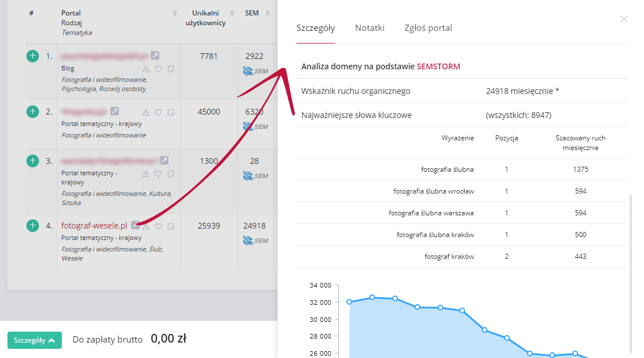Screen dimensions: 644x358
Task: Click the "Najważniejsze słowa kluczowe" label
Action: tap(357, 115)
